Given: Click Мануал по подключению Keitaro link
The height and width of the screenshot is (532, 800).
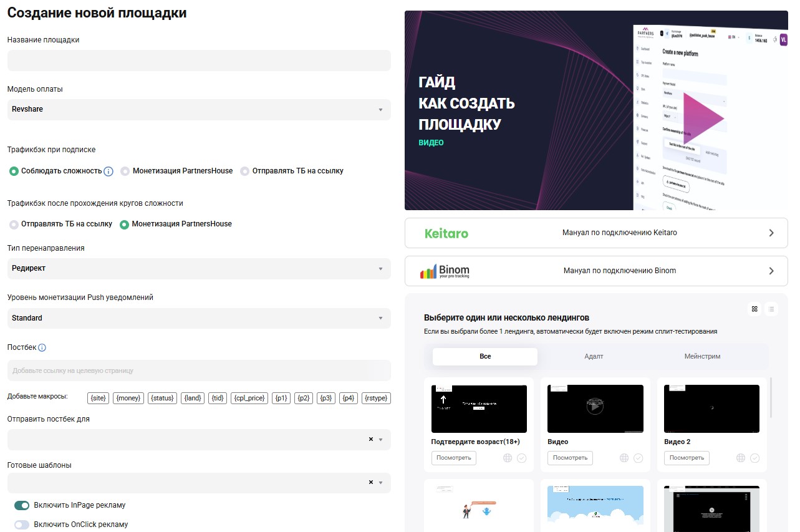Looking at the screenshot, I should click(619, 233).
